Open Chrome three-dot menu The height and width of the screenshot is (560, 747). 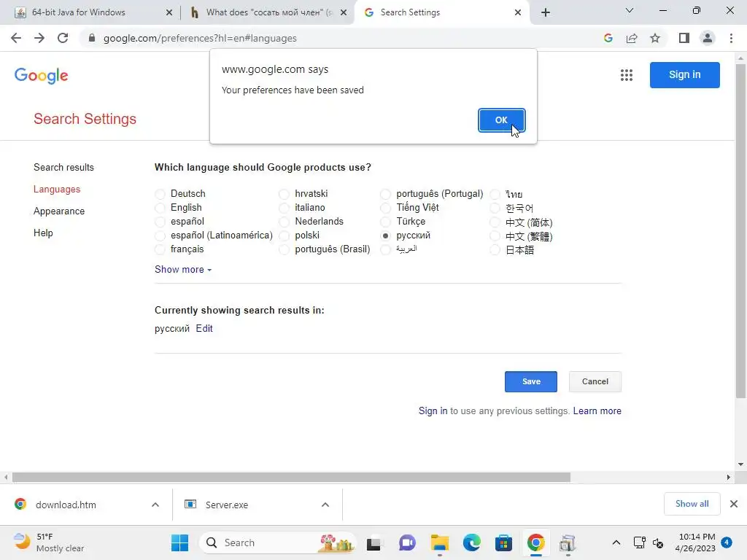tap(731, 38)
